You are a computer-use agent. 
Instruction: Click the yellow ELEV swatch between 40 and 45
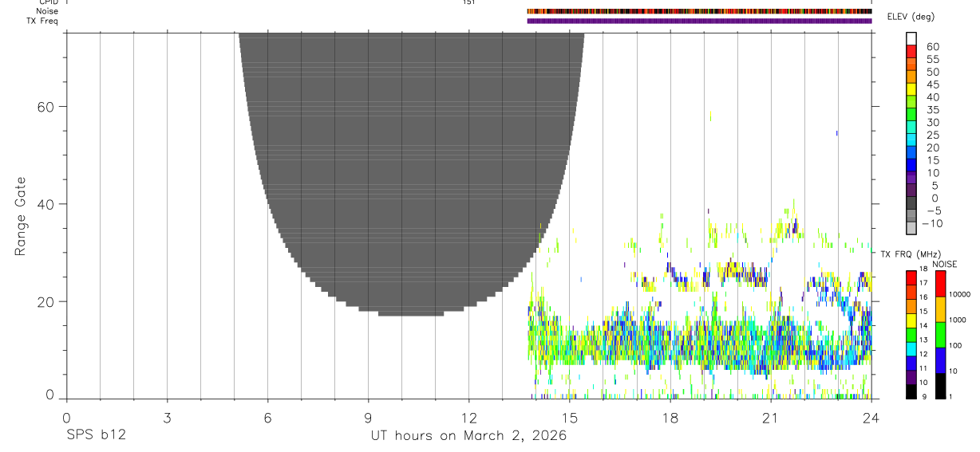pos(911,89)
